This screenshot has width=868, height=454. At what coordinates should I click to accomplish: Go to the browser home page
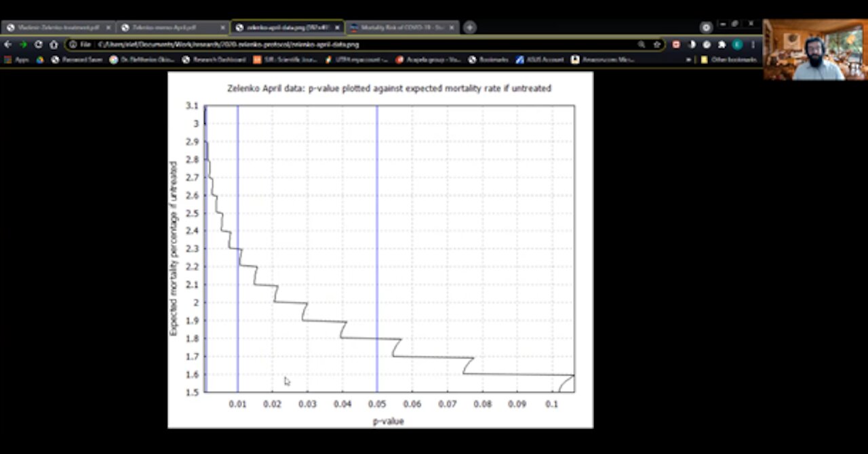(54, 44)
